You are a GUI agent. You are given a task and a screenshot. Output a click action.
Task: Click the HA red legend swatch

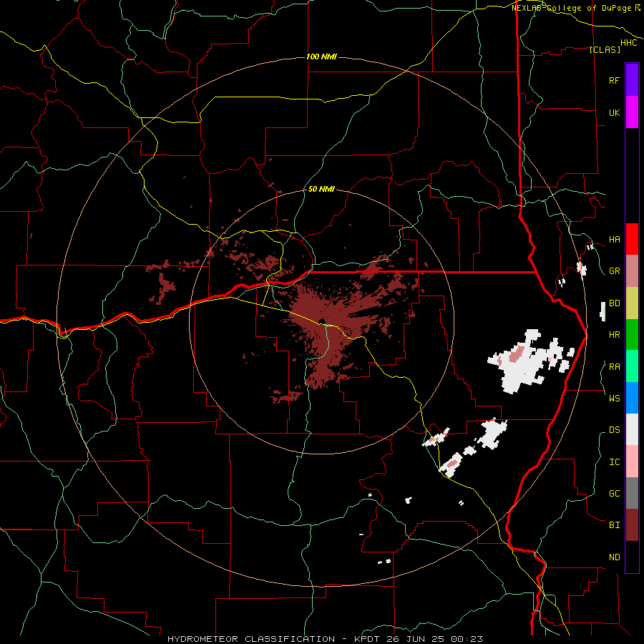point(632,239)
